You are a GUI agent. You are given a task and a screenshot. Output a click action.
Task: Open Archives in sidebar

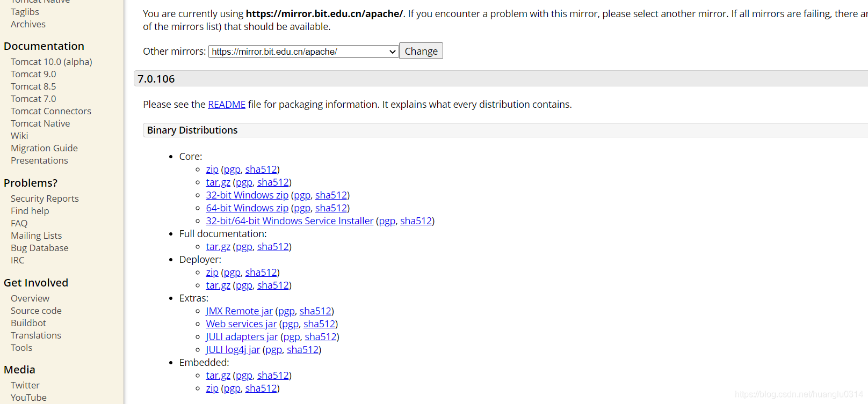(x=28, y=24)
